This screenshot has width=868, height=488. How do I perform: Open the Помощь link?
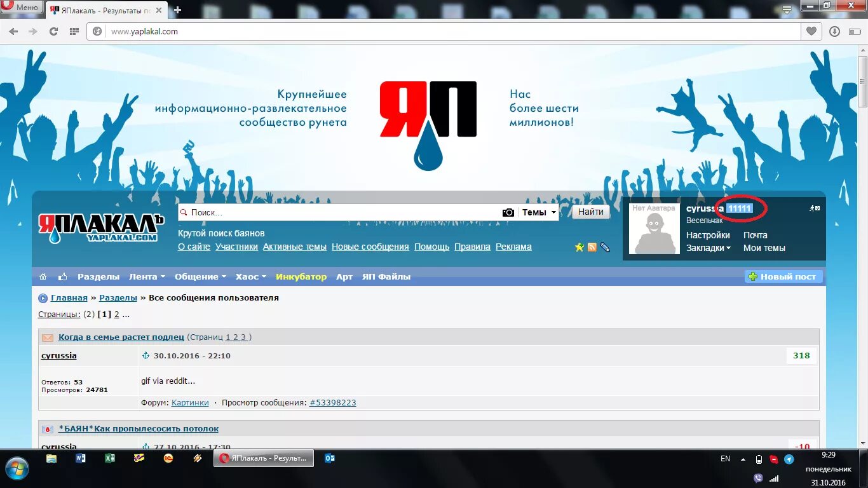pos(431,247)
